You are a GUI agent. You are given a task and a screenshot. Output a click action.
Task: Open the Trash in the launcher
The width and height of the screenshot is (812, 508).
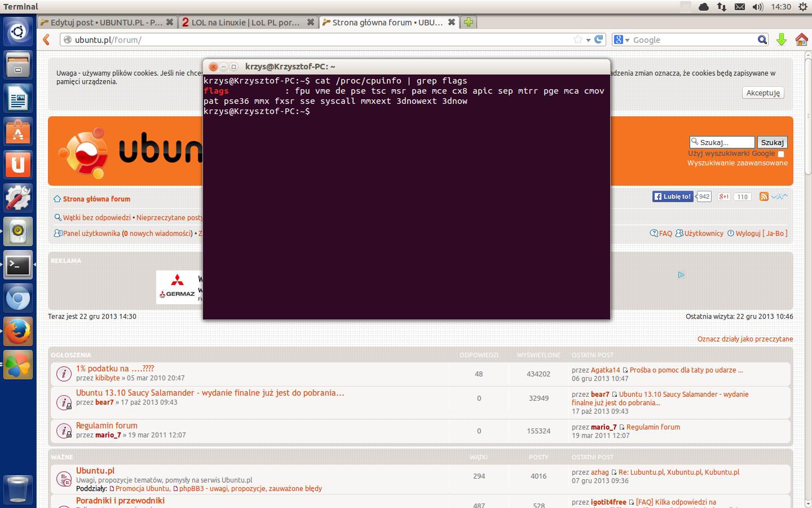[x=18, y=489]
